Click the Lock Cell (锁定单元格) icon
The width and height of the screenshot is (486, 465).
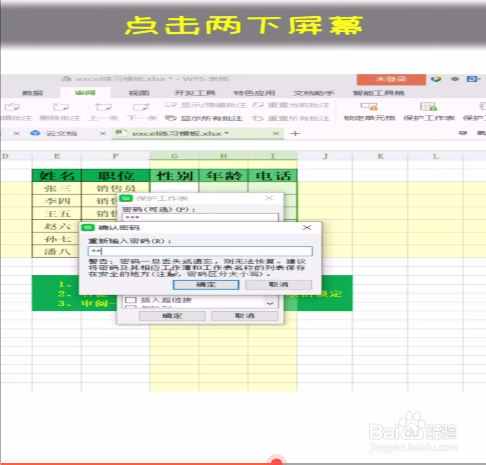369,107
